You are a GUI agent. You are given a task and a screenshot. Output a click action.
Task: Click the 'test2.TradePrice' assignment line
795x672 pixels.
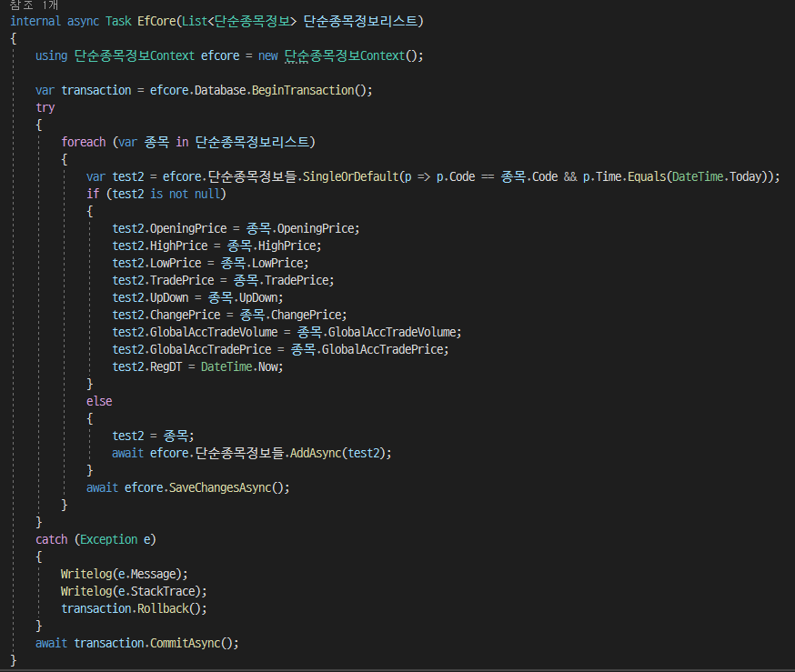[x=223, y=280]
